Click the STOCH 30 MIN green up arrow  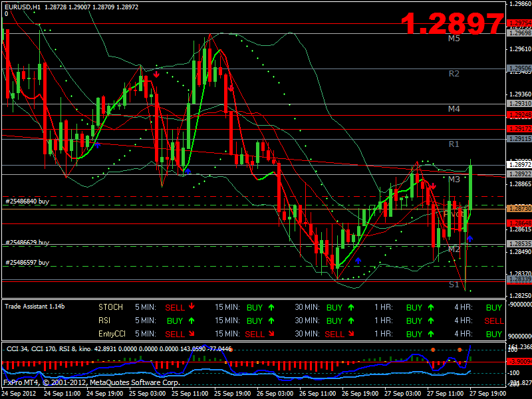coord(351,307)
